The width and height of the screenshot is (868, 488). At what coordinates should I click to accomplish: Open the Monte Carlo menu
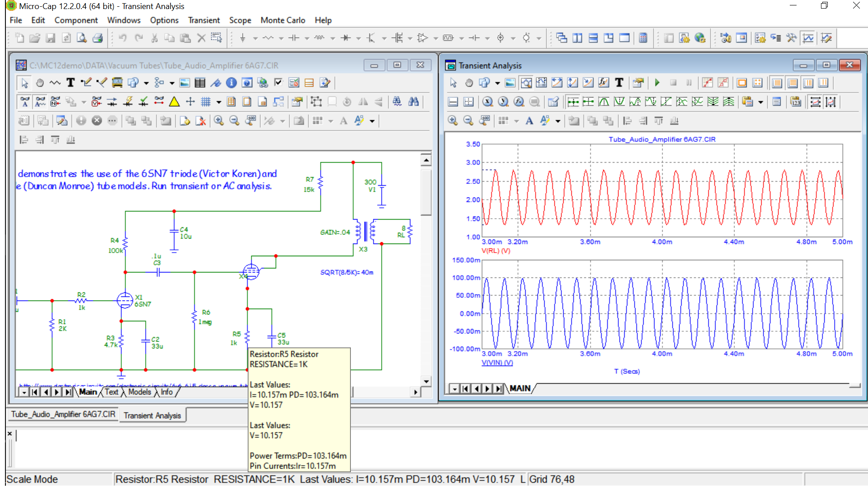pyautogui.click(x=283, y=20)
